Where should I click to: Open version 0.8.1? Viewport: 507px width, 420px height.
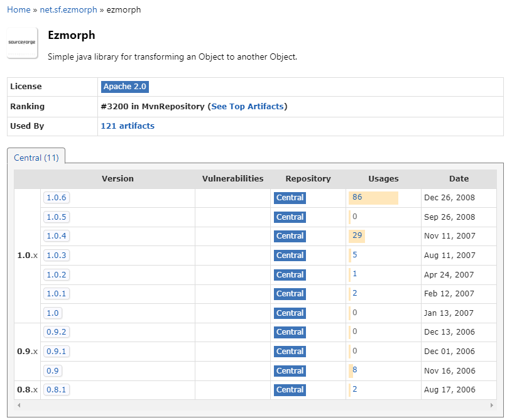click(57, 390)
